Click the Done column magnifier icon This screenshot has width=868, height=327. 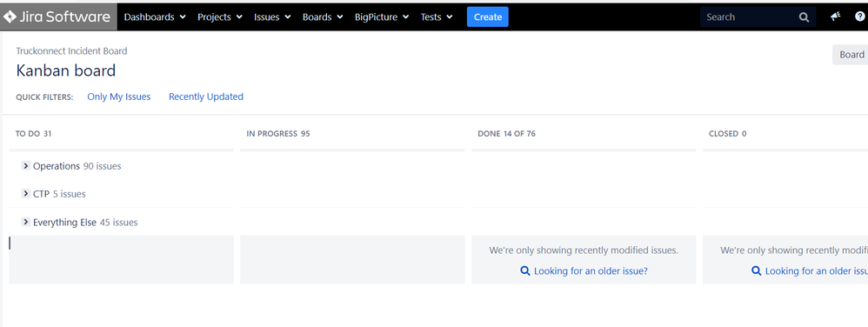525,271
